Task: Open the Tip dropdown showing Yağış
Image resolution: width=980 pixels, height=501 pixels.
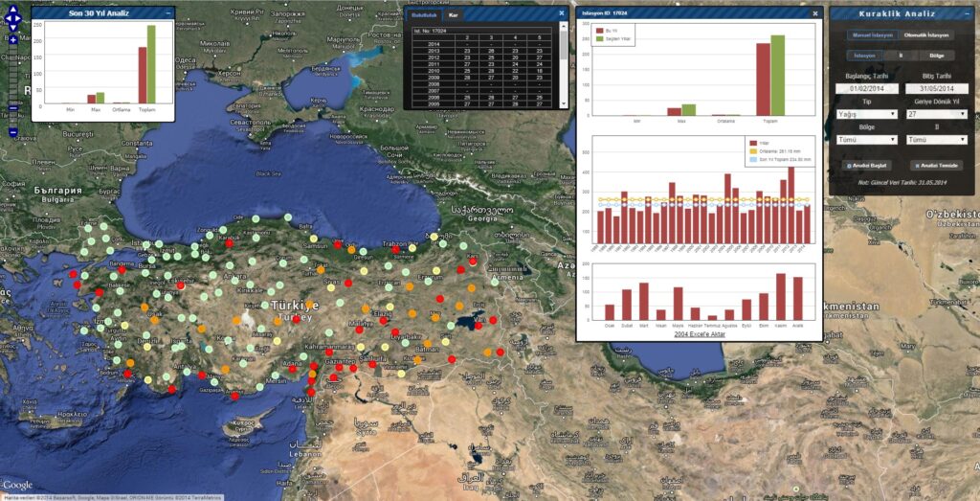Action: click(x=867, y=114)
